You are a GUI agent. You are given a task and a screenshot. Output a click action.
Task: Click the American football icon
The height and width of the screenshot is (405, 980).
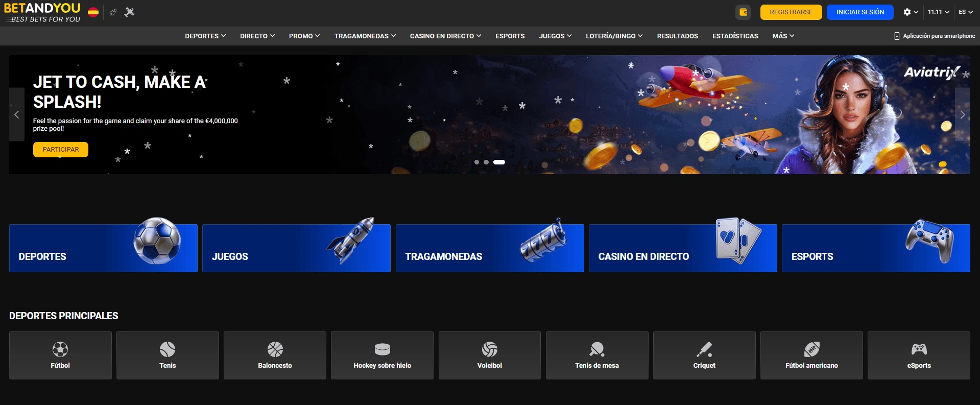[811, 349]
